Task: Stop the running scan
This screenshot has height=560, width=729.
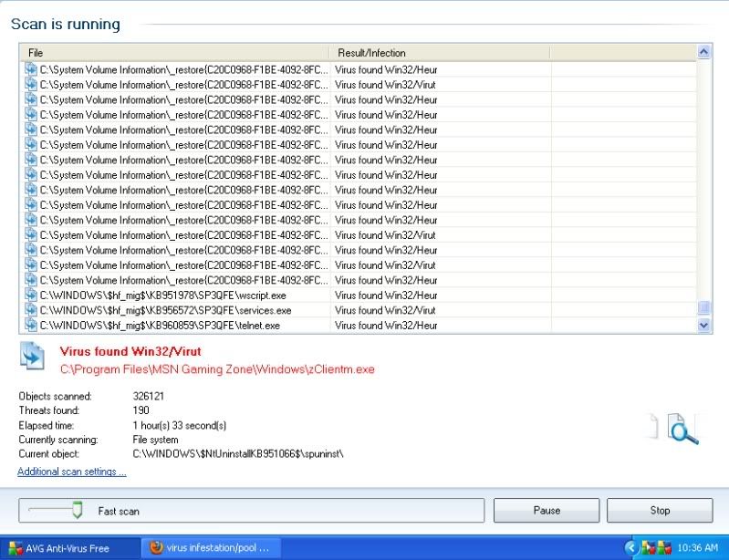Action: pos(660,510)
